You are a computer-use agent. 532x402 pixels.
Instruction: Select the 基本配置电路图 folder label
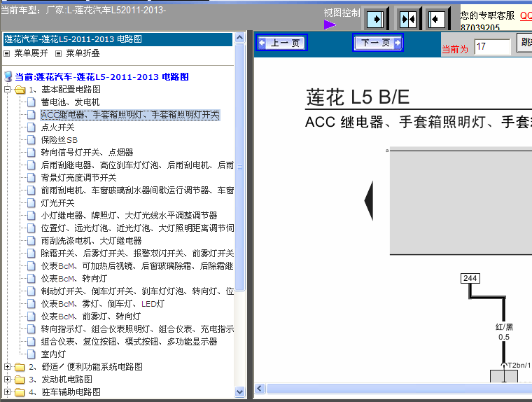click(x=71, y=90)
